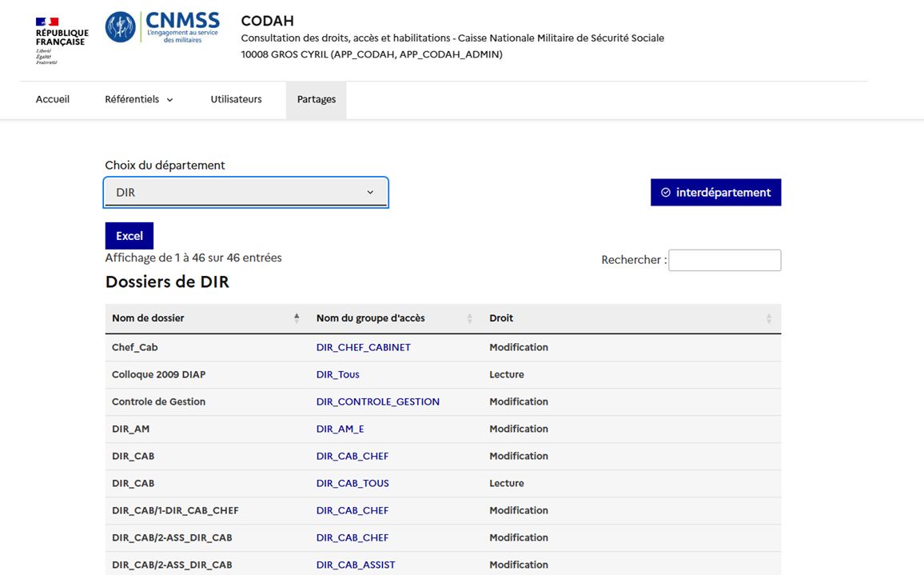Click the DIR_CAB/1-DIR_CAB_CHEF folder name
924x575 pixels.
coord(175,510)
